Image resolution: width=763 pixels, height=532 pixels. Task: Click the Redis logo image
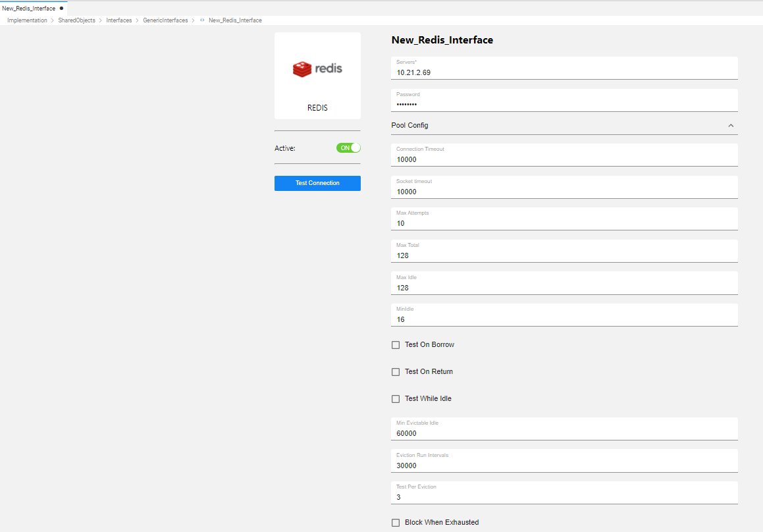pyautogui.click(x=317, y=68)
